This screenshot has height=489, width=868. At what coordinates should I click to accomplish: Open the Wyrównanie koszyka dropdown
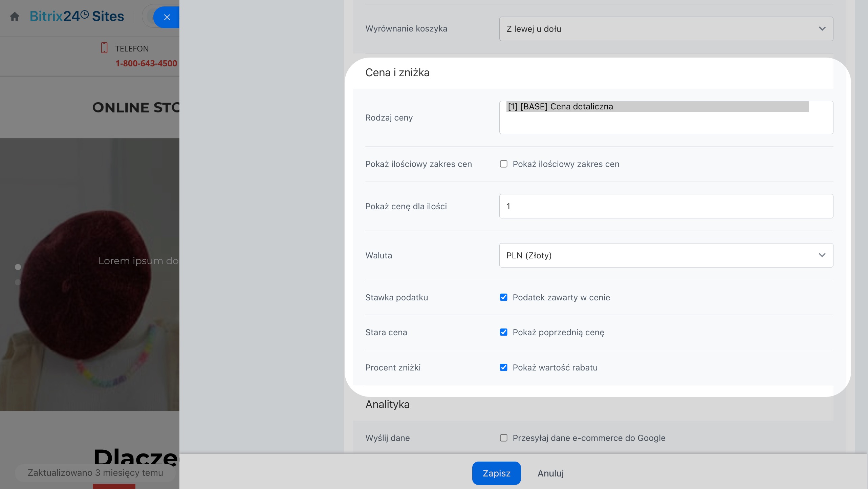point(666,29)
